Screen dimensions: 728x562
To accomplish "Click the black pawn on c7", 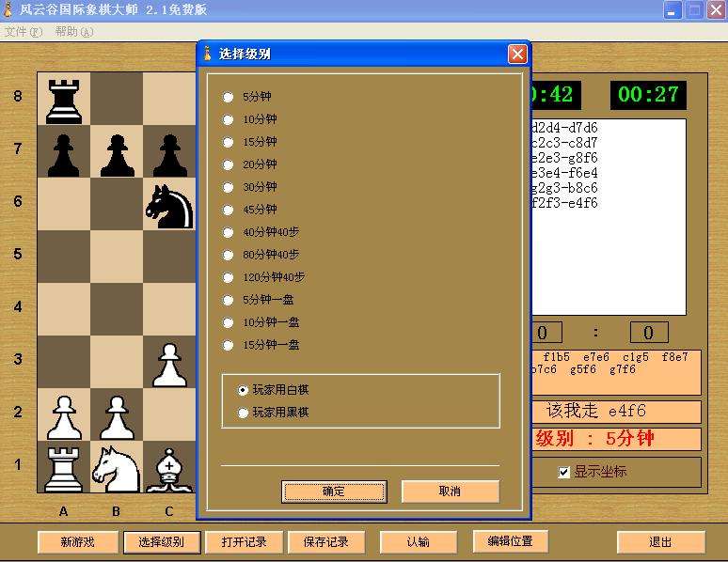I will click(x=169, y=155).
